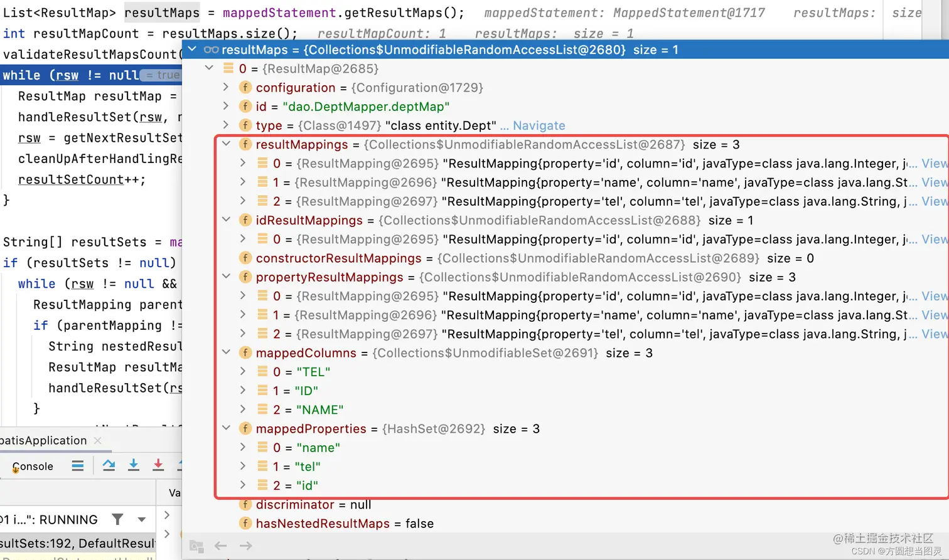Click the folder-search icon in popup footer
Image resolution: width=949 pixels, height=560 pixels.
pyautogui.click(x=196, y=546)
